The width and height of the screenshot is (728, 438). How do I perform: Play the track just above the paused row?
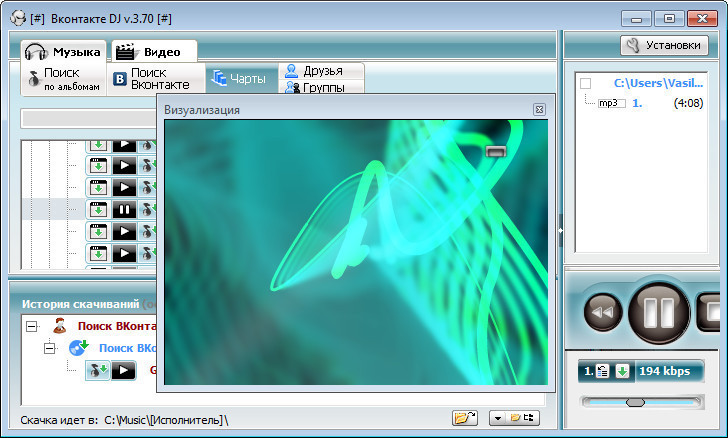tap(124, 187)
